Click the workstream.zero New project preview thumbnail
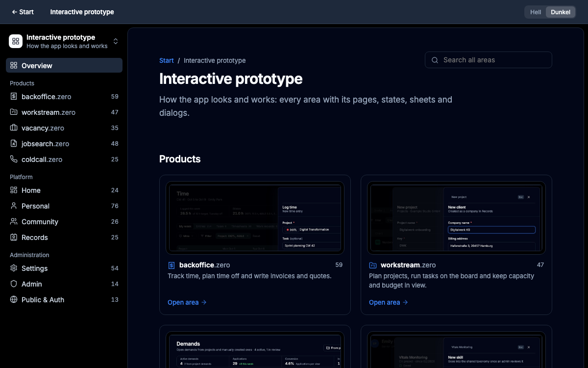 pos(456,218)
